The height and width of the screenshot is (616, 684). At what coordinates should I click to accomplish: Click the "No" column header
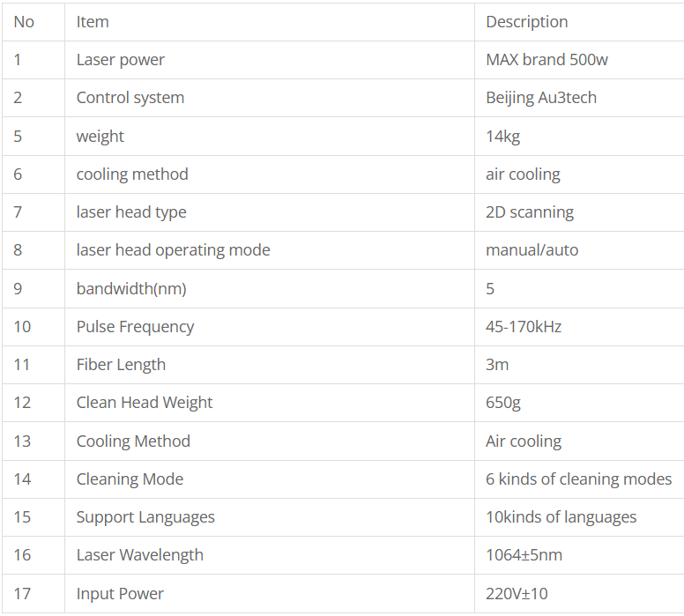pyautogui.click(x=24, y=22)
